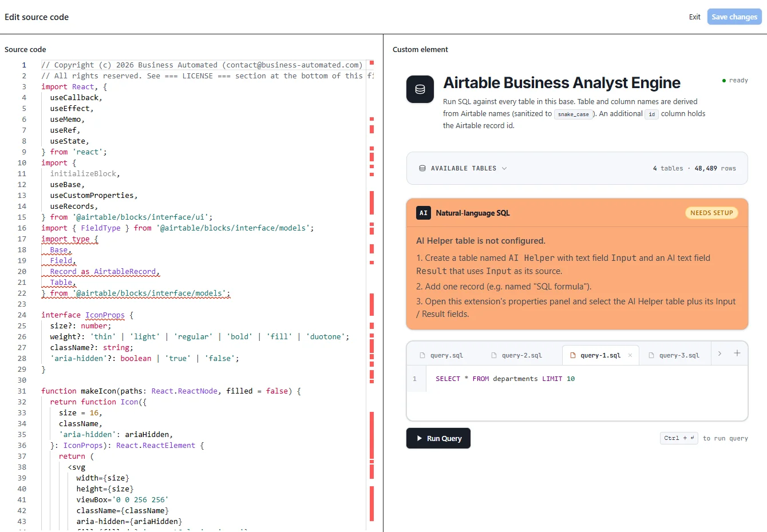The image size is (767, 532).
Task: Click the 'useCallback,' code line
Action: pyautogui.click(x=76, y=97)
